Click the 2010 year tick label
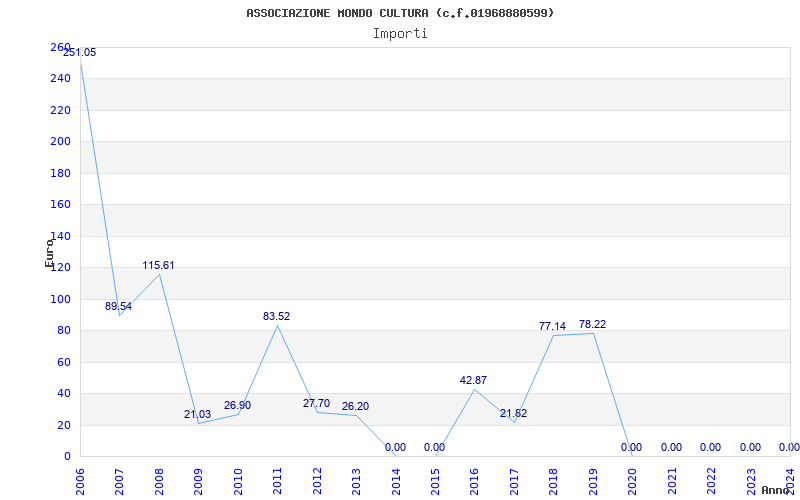The height and width of the screenshot is (500, 800). coord(238,483)
